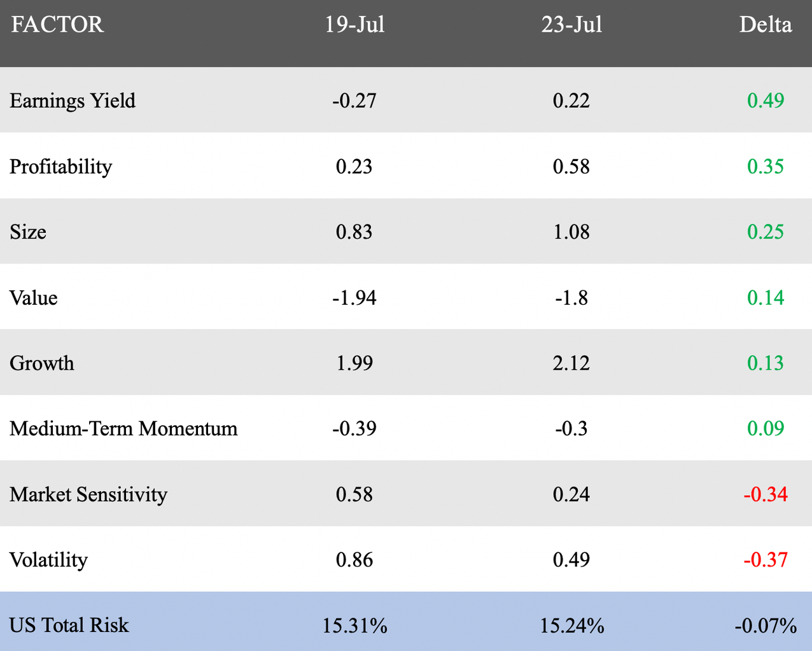The image size is (812, 651).
Task: Click the 19-Jul column header
Action: tap(354, 25)
